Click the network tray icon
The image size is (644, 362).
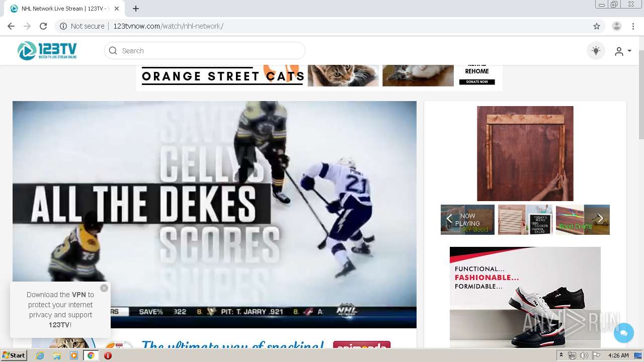click(572, 355)
